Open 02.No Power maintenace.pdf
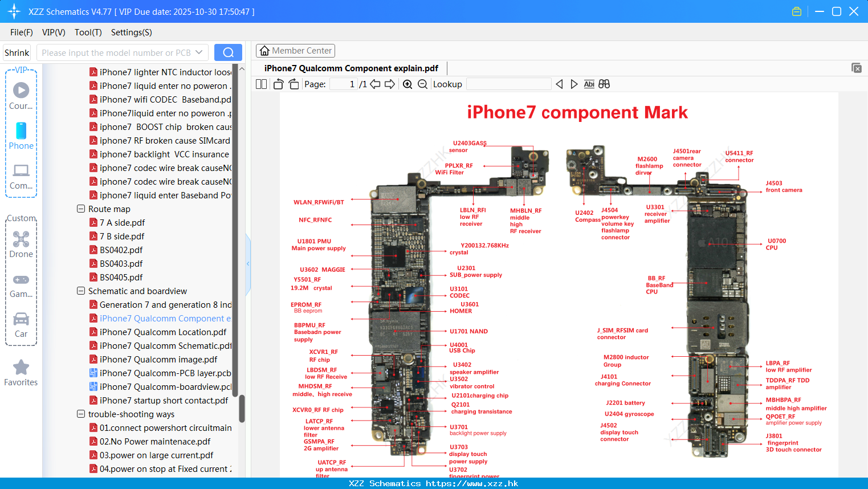 pos(150,441)
